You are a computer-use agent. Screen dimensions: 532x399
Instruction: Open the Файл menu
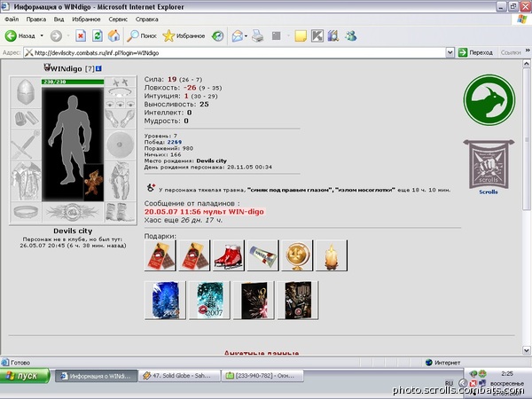(12, 20)
